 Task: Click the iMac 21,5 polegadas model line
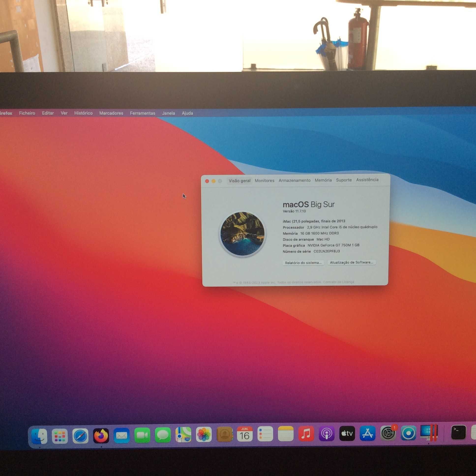tap(314, 221)
